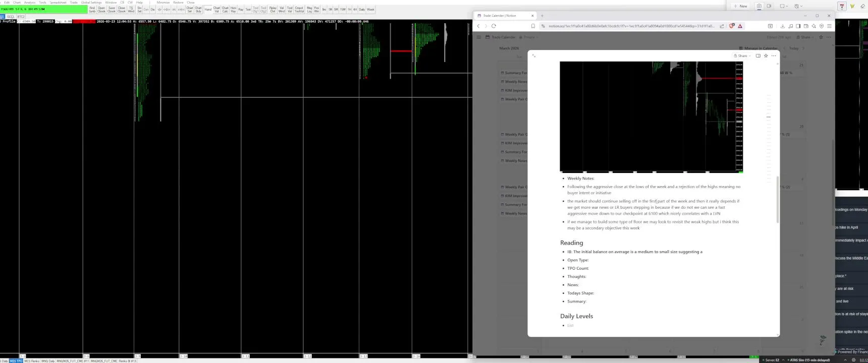Click the New button in top bar

click(740, 6)
